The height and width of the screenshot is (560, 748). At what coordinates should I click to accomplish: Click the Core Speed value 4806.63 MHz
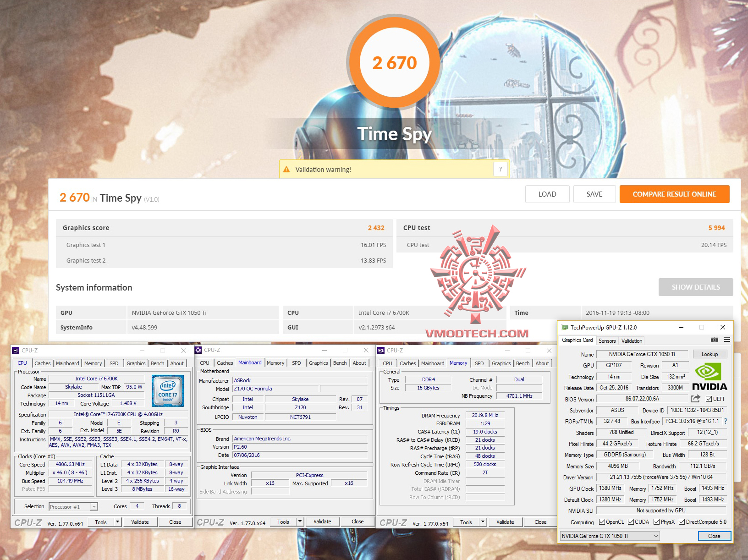(x=70, y=464)
